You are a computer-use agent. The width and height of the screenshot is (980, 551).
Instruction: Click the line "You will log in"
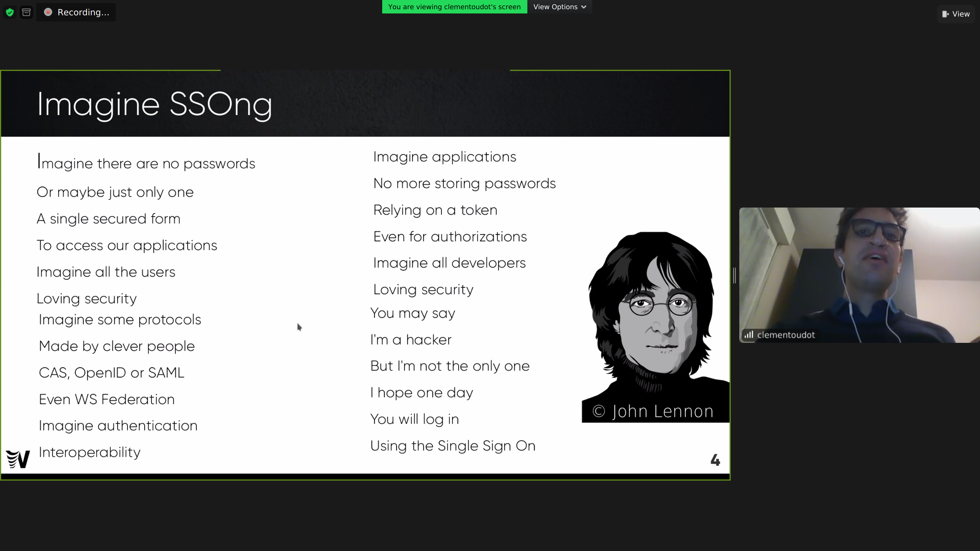tap(414, 419)
